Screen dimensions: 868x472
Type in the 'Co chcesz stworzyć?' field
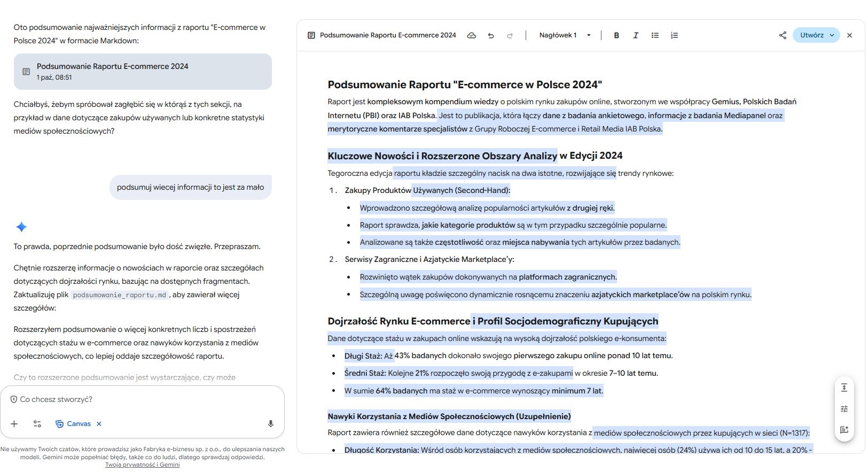(x=139, y=399)
